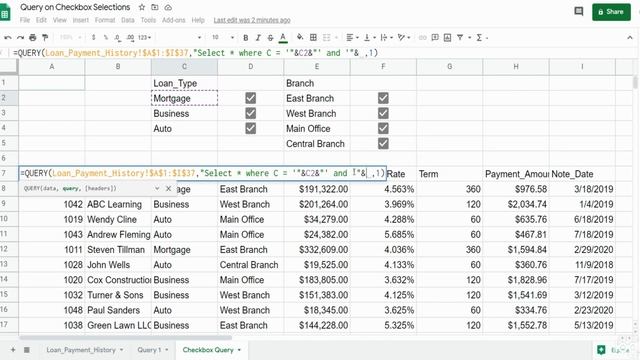The image size is (640, 360).
Task: Open the Format menu
Action: tap(105, 20)
